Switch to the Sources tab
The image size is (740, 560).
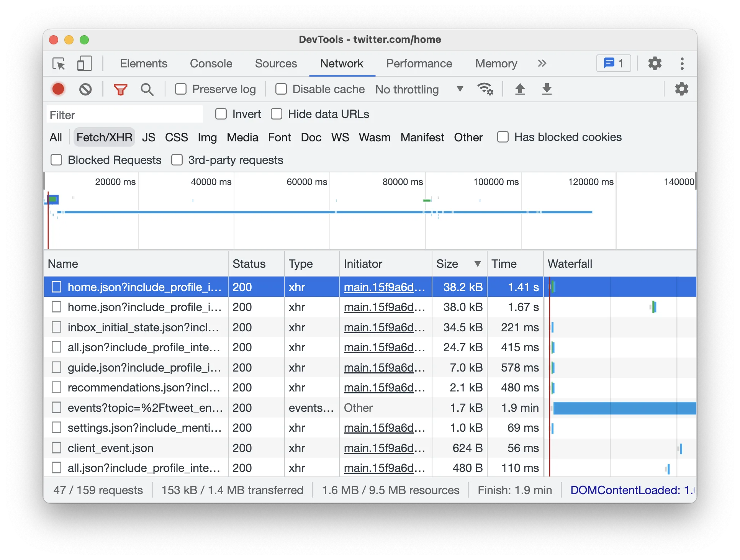click(276, 64)
